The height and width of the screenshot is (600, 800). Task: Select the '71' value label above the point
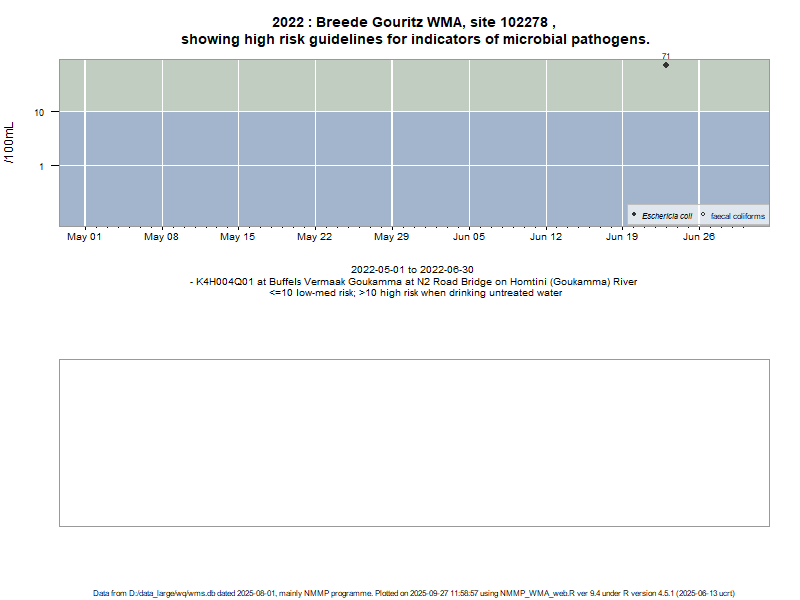pyautogui.click(x=666, y=56)
